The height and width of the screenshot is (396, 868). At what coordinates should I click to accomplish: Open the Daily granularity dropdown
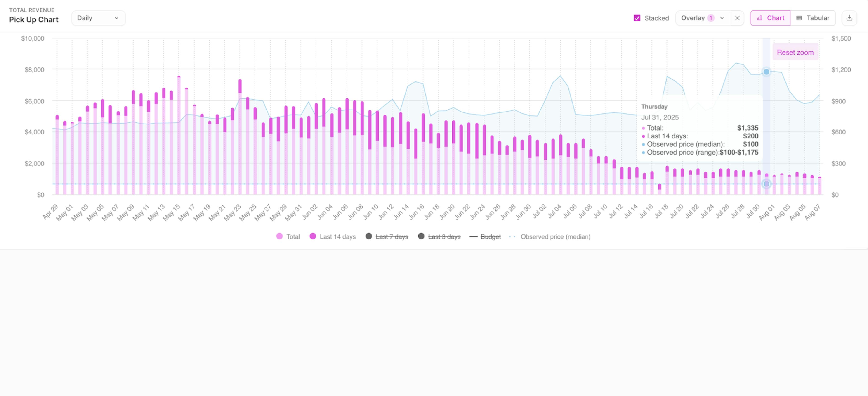[x=98, y=18]
